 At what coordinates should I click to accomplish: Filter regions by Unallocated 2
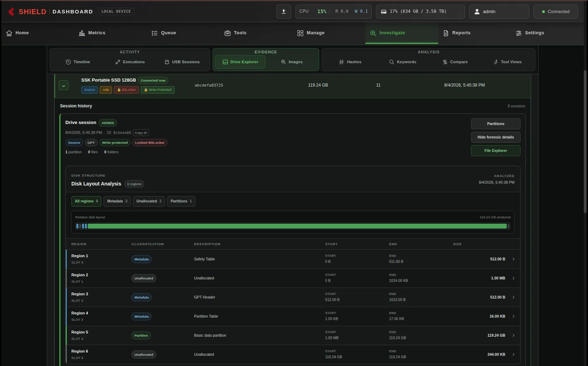tap(149, 201)
